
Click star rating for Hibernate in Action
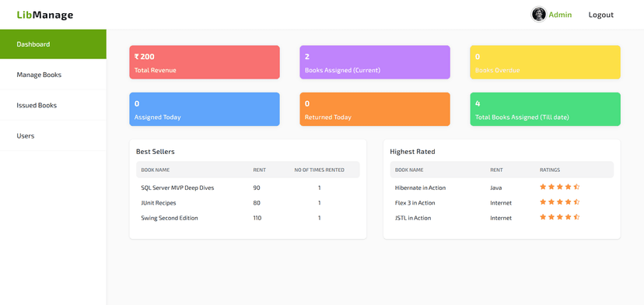(x=559, y=187)
